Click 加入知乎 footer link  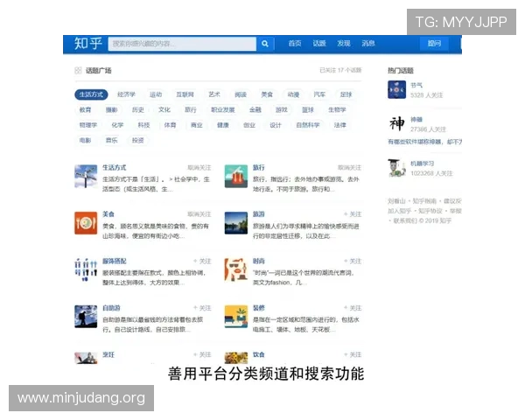coord(400,211)
